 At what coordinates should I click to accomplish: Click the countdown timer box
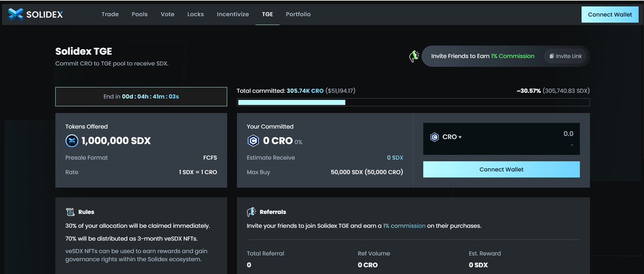tap(141, 97)
